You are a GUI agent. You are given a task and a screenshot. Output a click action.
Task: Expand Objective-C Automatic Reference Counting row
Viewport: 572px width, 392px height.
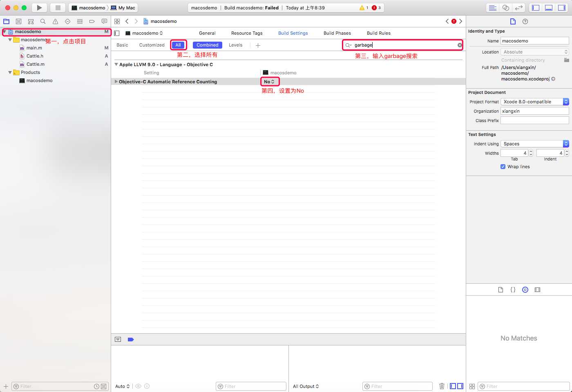coord(116,82)
